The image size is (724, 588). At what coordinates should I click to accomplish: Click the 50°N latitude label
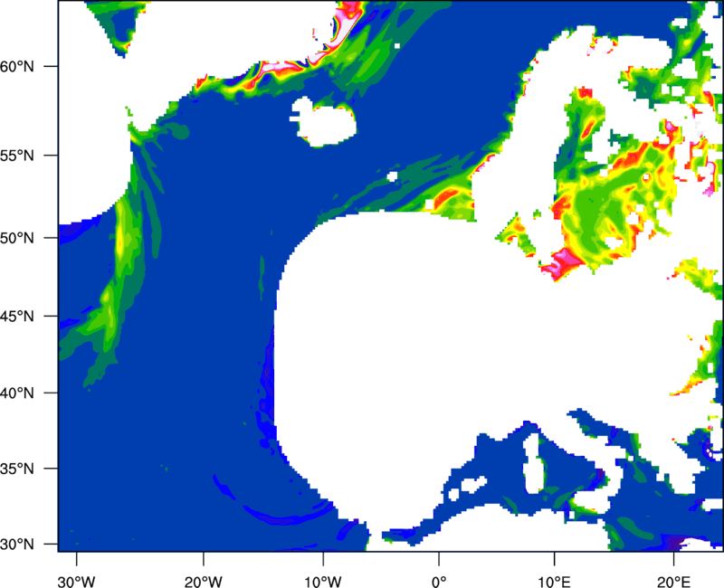point(17,238)
